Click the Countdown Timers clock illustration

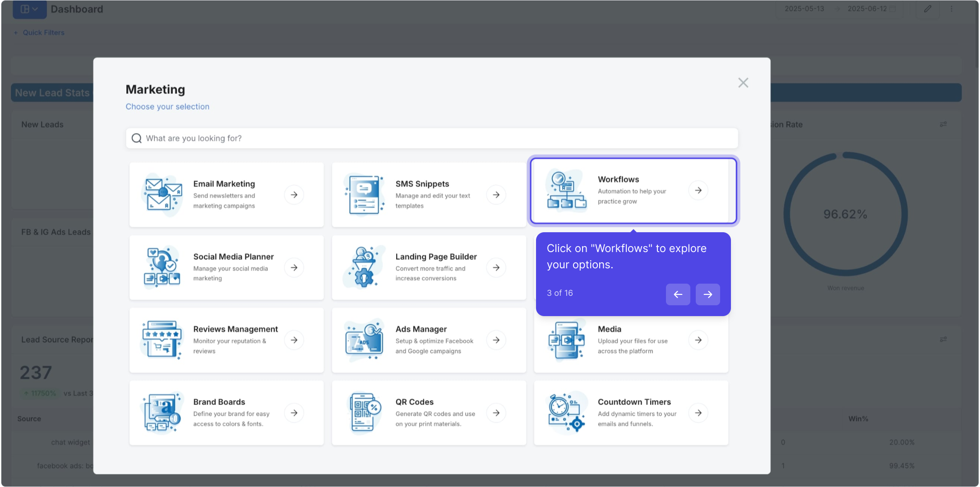tap(567, 412)
